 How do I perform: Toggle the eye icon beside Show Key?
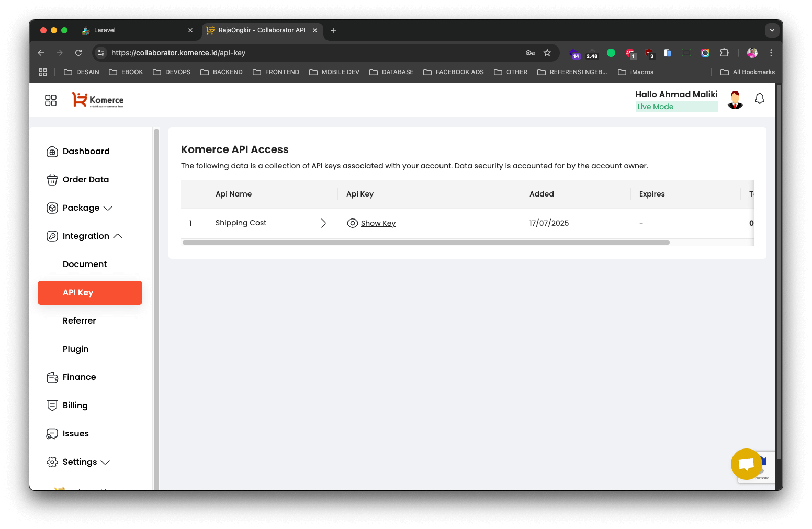pyautogui.click(x=353, y=223)
